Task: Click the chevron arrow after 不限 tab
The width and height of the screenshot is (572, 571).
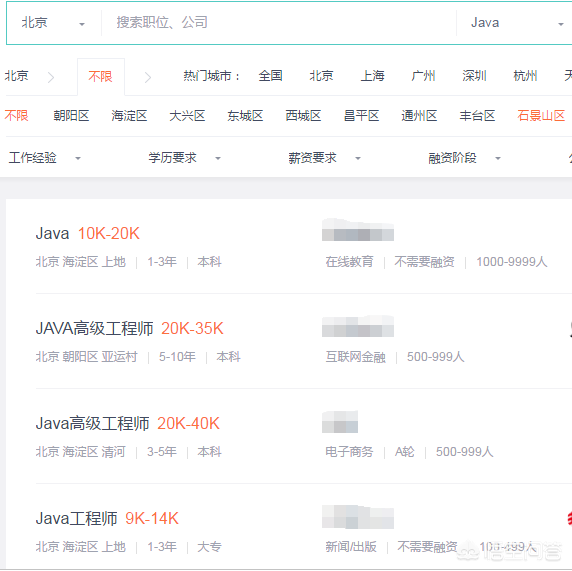Action: coord(148,77)
